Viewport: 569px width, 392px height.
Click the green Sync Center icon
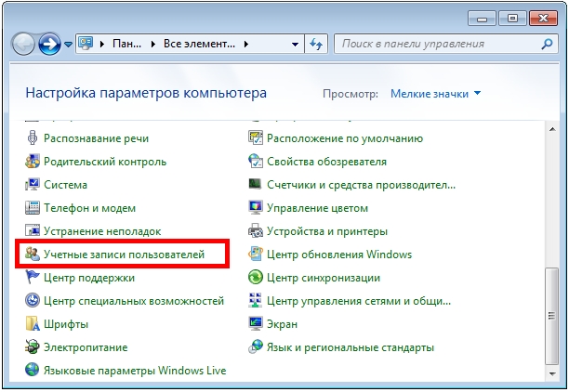tap(256, 278)
